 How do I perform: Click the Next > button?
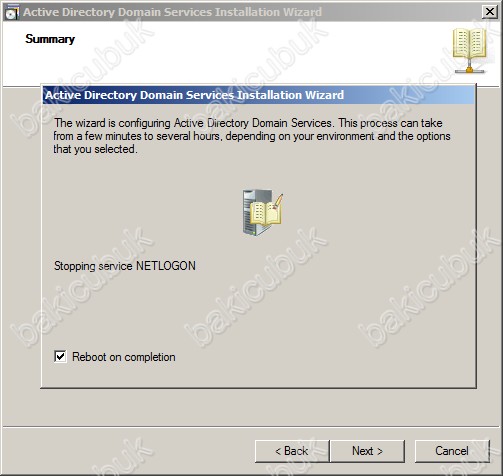click(x=367, y=451)
